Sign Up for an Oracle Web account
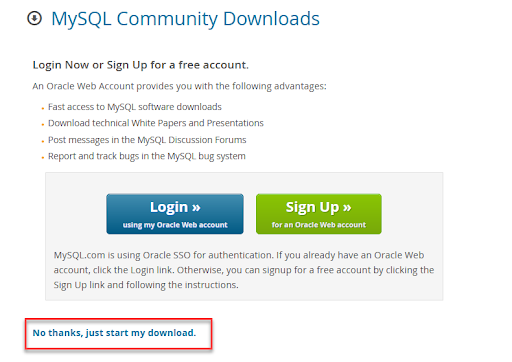 (x=319, y=214)
